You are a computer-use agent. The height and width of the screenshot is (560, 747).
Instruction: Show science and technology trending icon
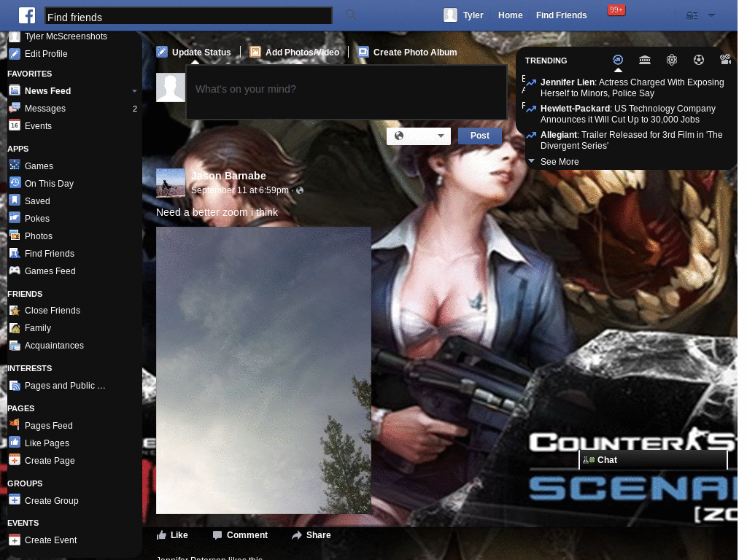tap(672, 60)
